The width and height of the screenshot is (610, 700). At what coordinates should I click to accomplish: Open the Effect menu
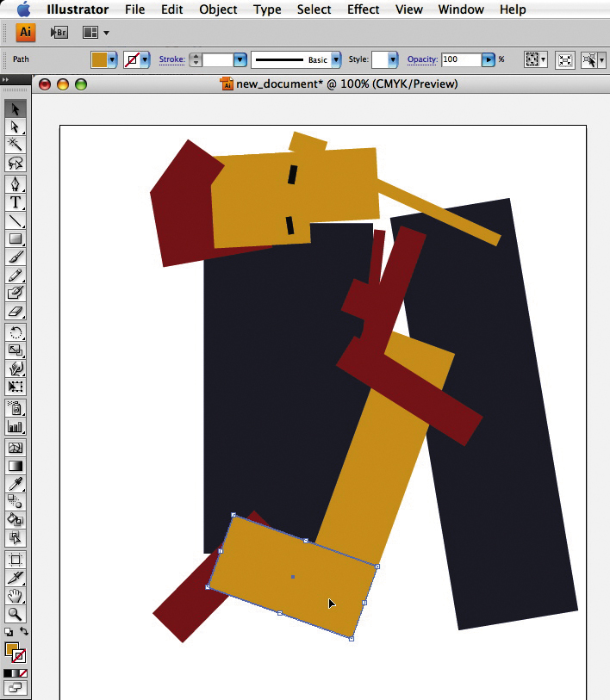pyautogui.click(x=363, y=9)
